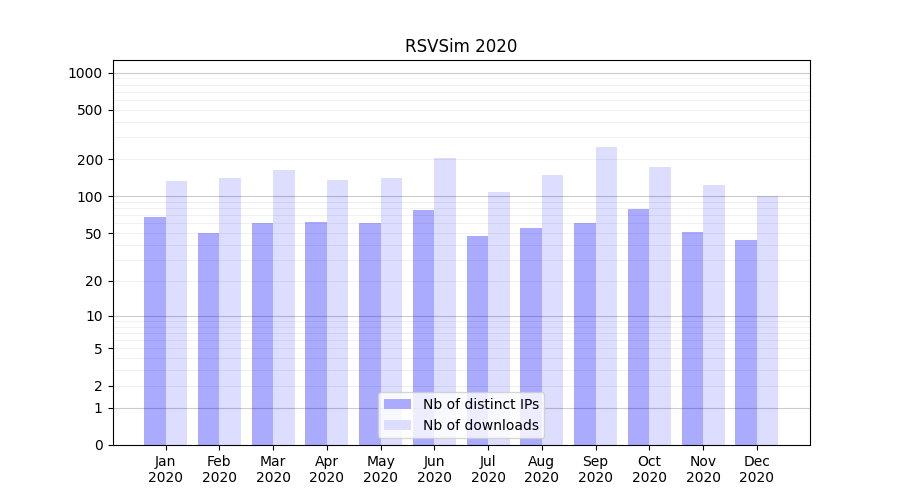
Task: Click the 100 y-axis tick label
Action: [88, 197]
